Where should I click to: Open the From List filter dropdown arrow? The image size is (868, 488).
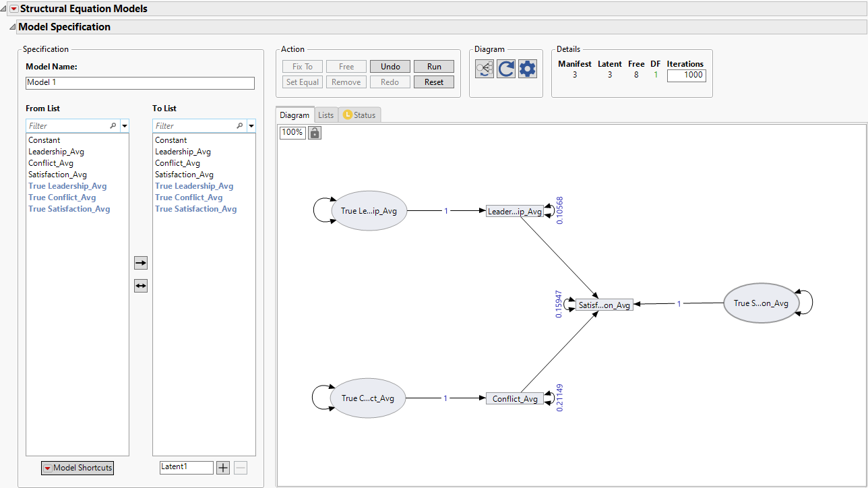point(125,126)
